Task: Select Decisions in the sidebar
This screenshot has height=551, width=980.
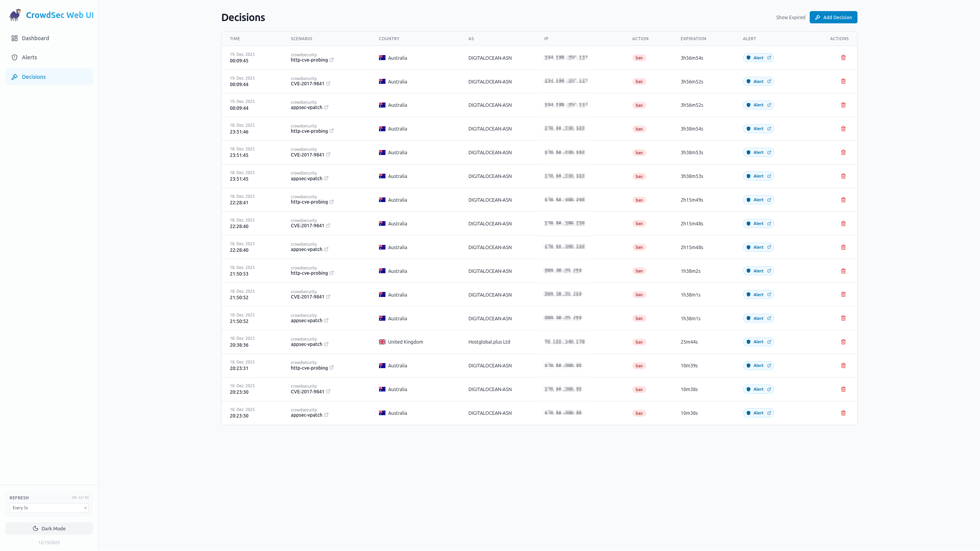Action: pyautogui.click(x=34, y=77)
